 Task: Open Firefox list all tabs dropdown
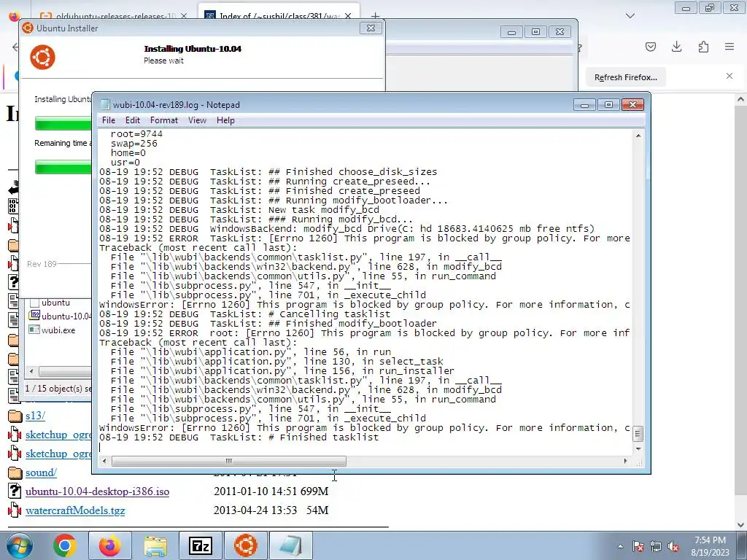(x=630, y=16)
